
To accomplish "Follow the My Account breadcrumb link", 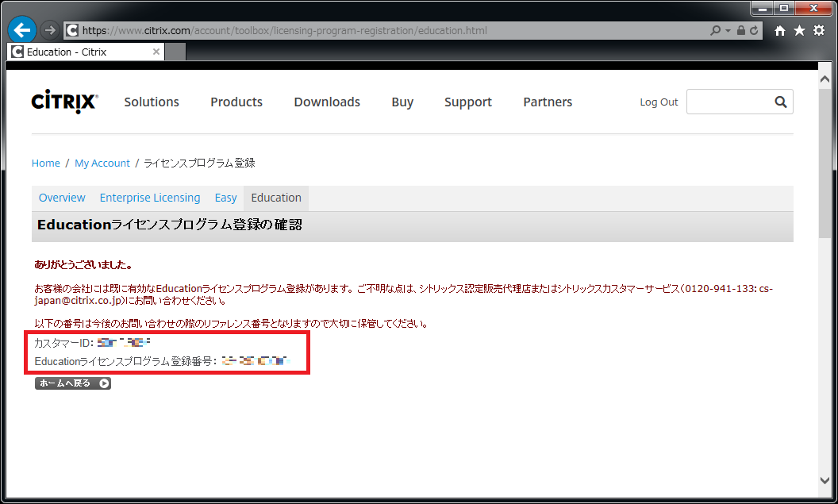I will point(102,163).
